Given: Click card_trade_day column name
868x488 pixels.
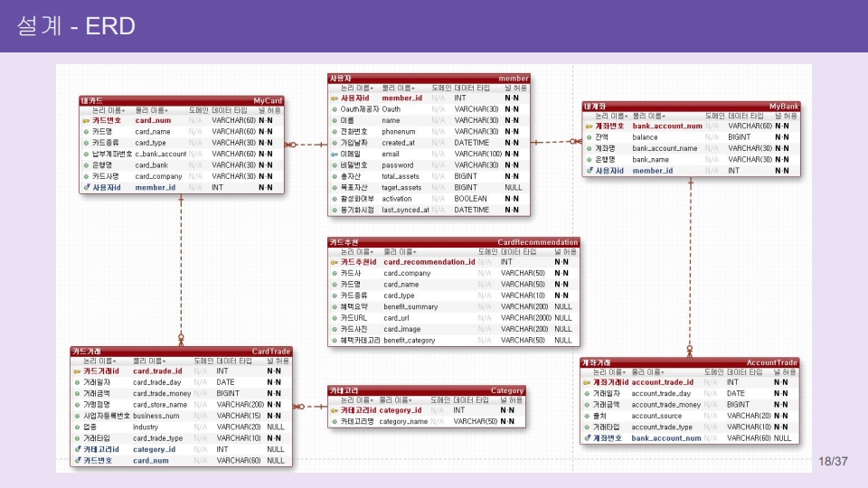Looking at the screenshot, I should 157,382.
